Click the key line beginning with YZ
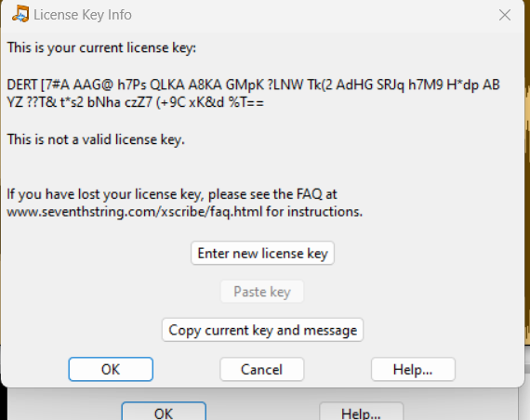Image resolution: width=530 pixels, height=420 pixels. pos(135,102)
